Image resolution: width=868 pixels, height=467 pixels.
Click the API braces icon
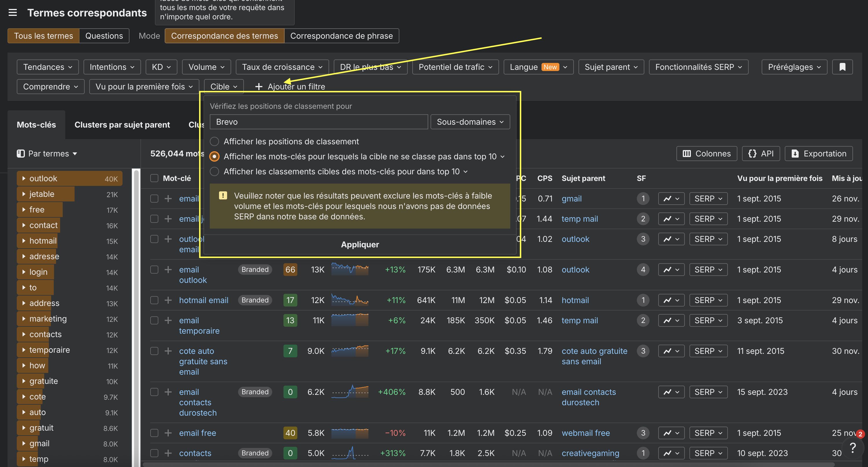pos(752,154)
